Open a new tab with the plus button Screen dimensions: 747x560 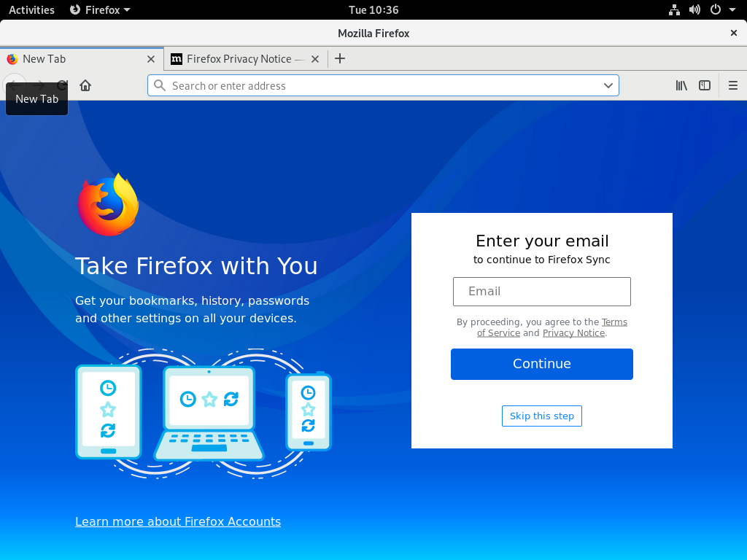pyautogui.click(x=340, y=58)
